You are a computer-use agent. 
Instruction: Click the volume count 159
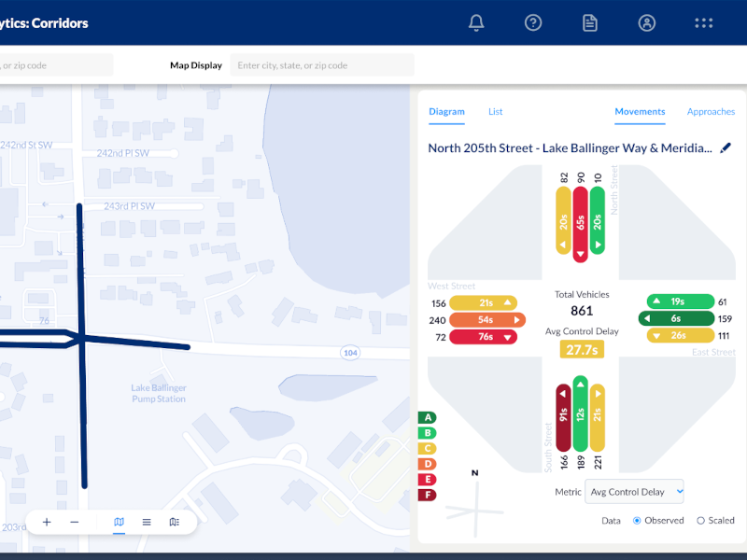[725, 318]
